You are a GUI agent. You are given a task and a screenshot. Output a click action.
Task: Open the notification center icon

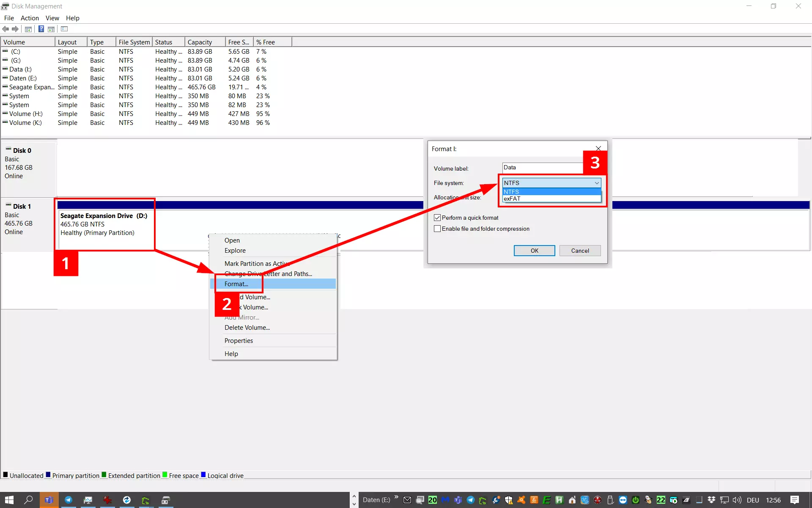[x=795, y=500]
